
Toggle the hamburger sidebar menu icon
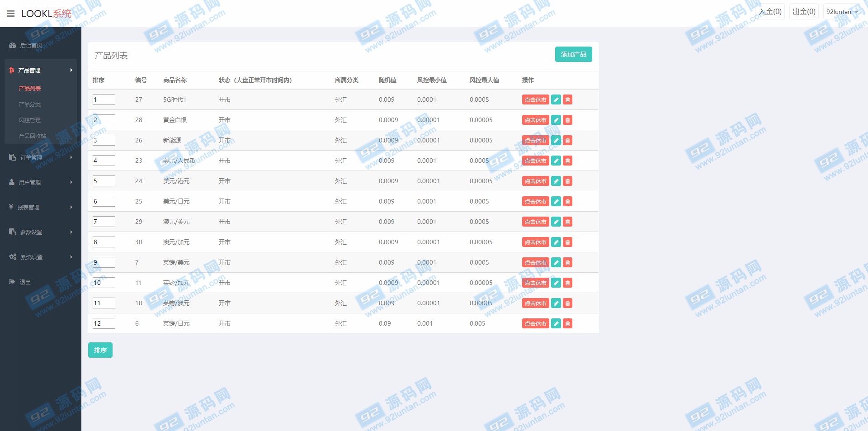pos(11,14)
